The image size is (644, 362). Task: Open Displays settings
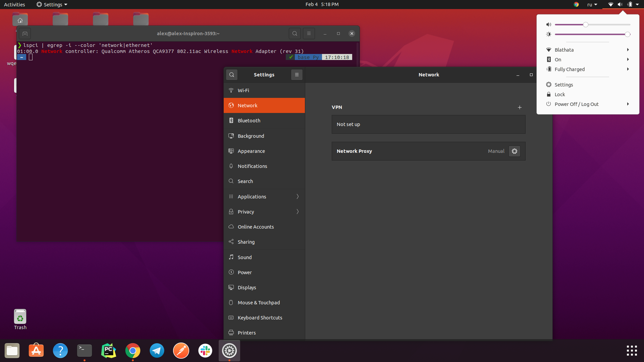(264, 287)
